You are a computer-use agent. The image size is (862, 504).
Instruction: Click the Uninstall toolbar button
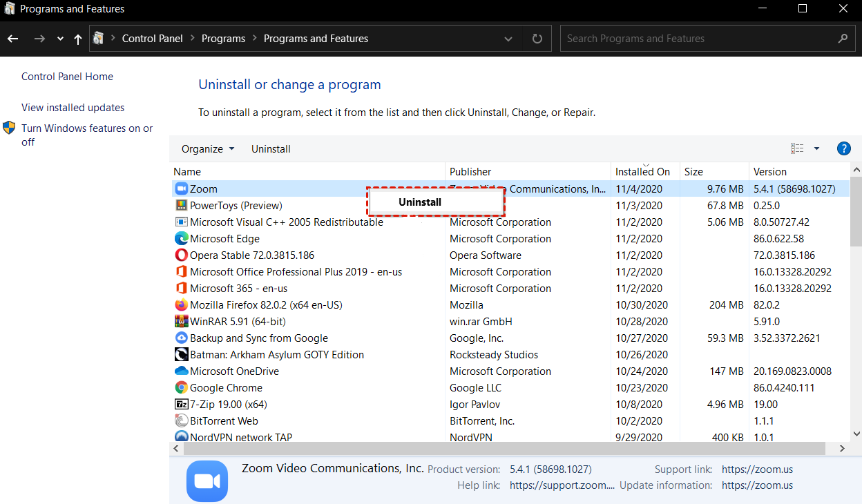271,149
